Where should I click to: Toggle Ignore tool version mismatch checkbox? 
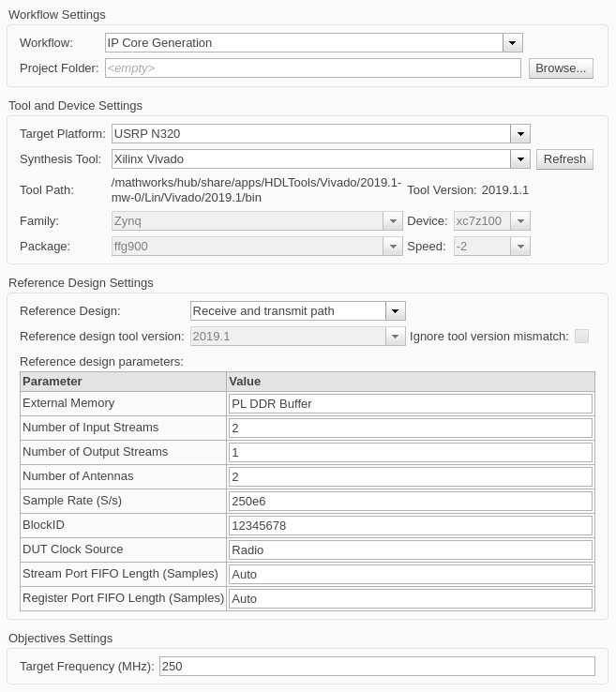[581, 337]
